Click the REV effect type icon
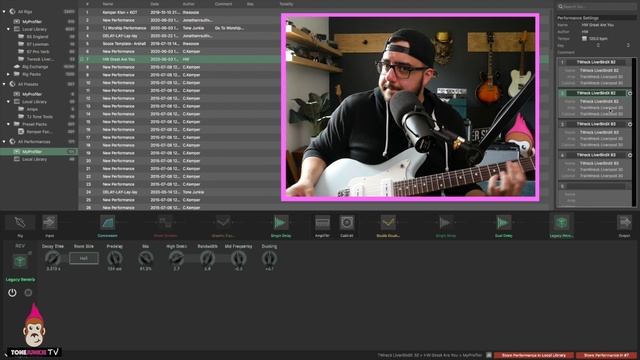 click(20, 261)
